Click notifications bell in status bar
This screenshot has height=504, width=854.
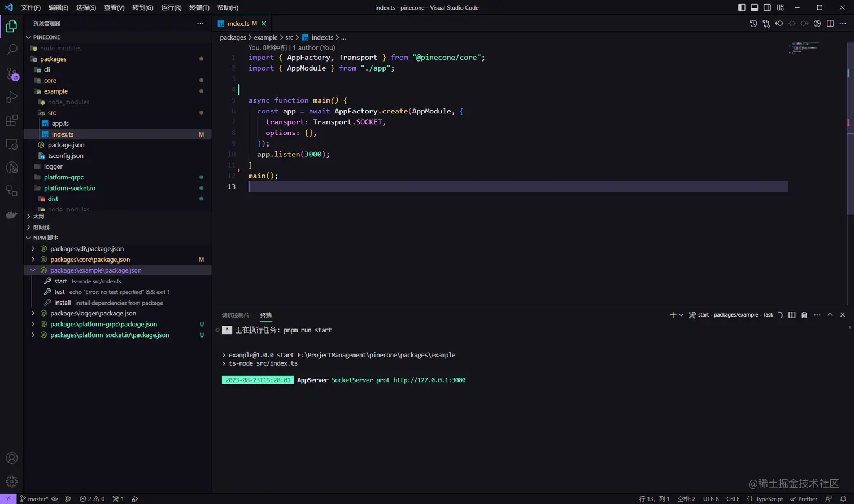point(843,499)
